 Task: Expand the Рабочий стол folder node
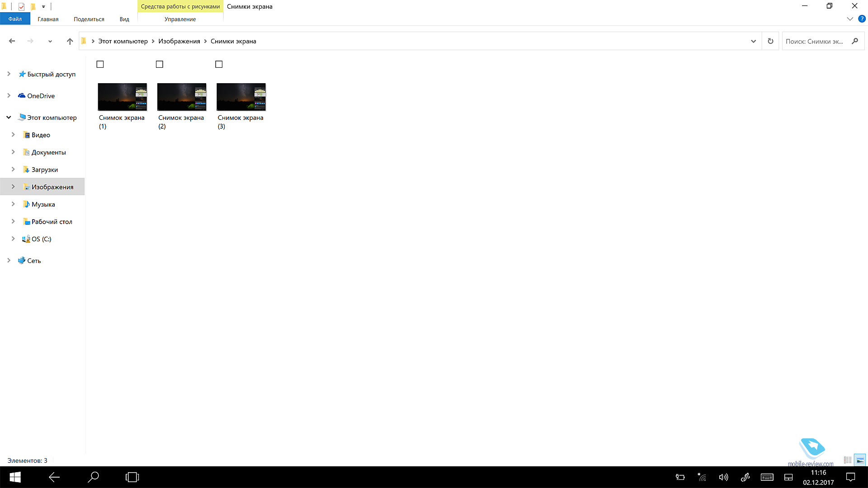click(13, 221)
